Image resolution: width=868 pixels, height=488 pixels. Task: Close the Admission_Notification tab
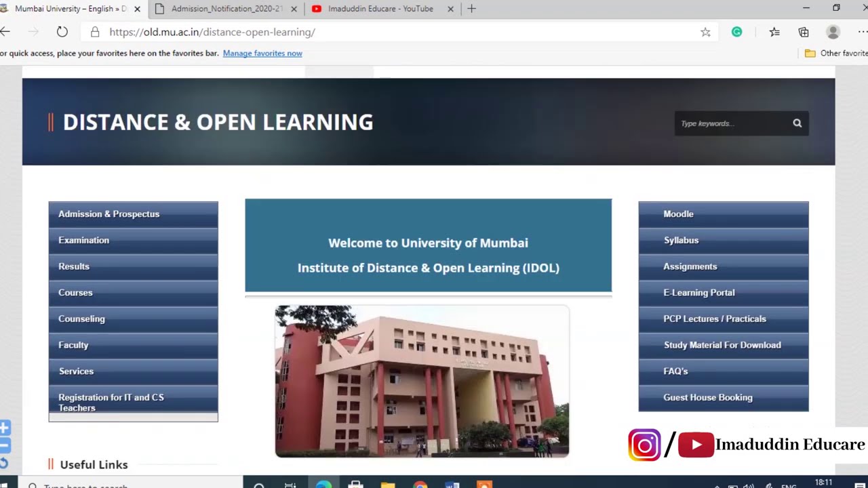tap(294, 9)
